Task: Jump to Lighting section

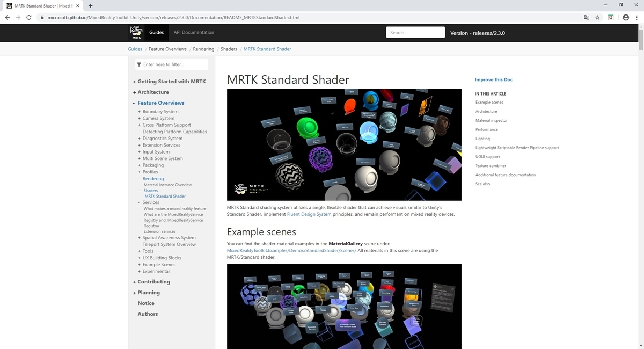Action: point(482,139)
